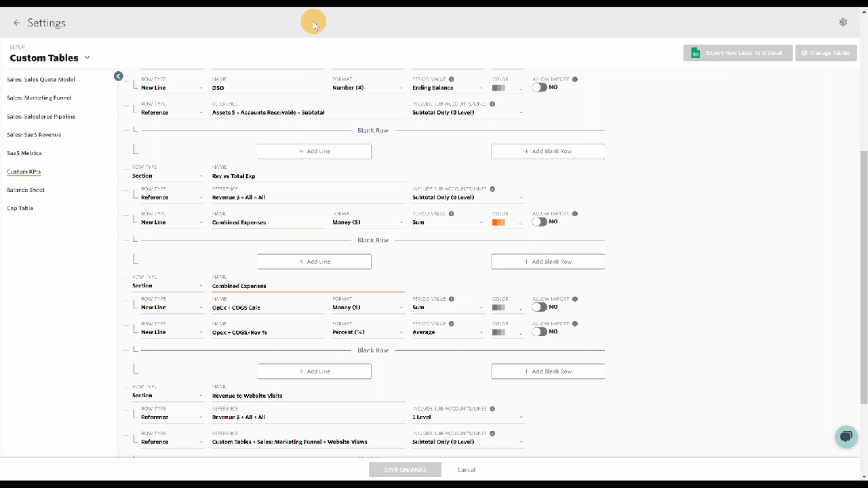Open the three-dot menu for DSO row

(125, 87)
